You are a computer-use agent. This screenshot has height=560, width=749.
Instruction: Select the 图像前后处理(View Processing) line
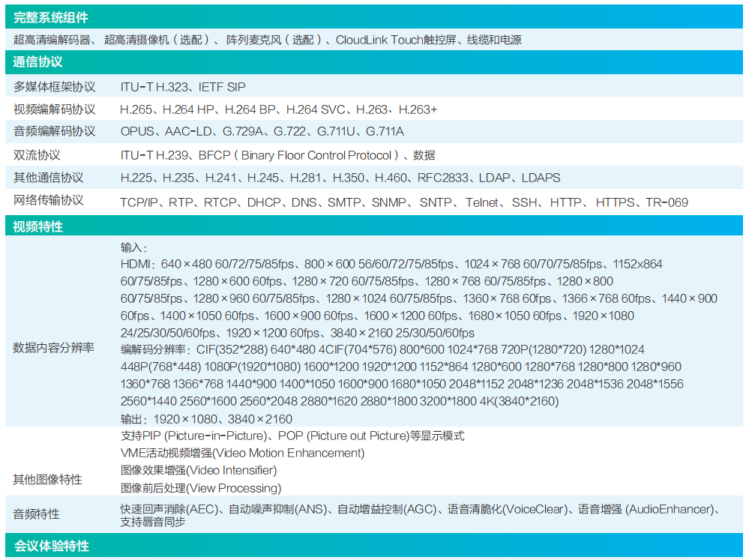point(201,488)
